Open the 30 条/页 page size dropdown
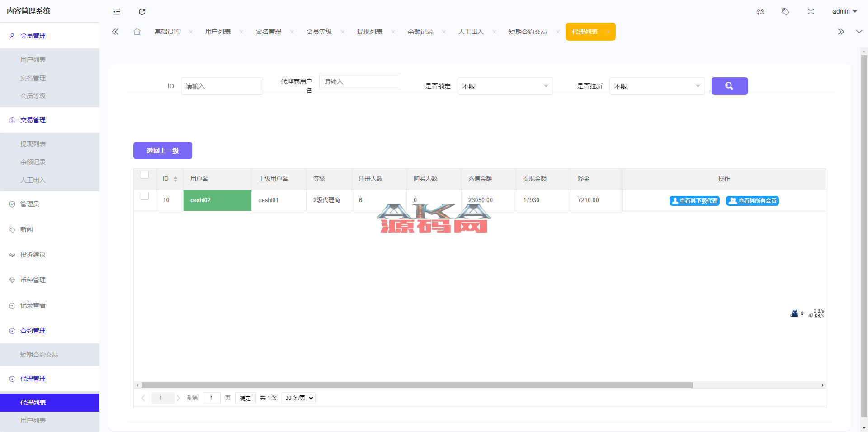Image resolution: width=868 pixels, height=432 pixels. tap(298, 398)
